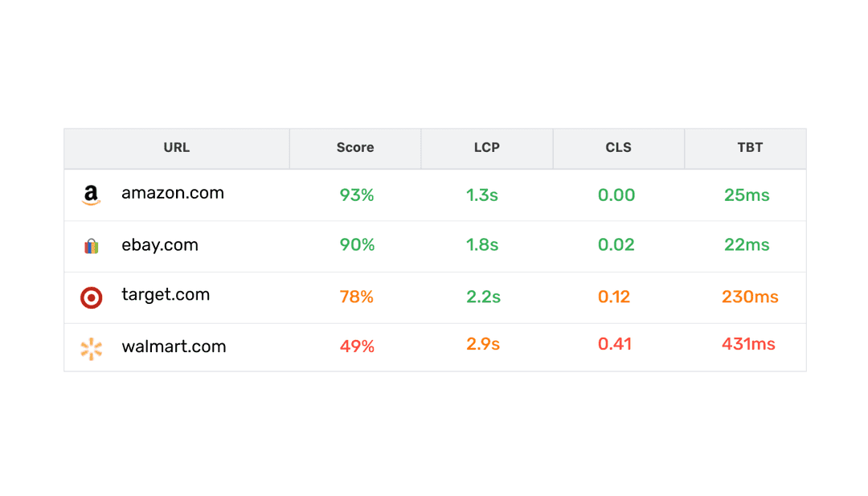
Task: Select the amazon.com row icon
Action: point(91,195)
